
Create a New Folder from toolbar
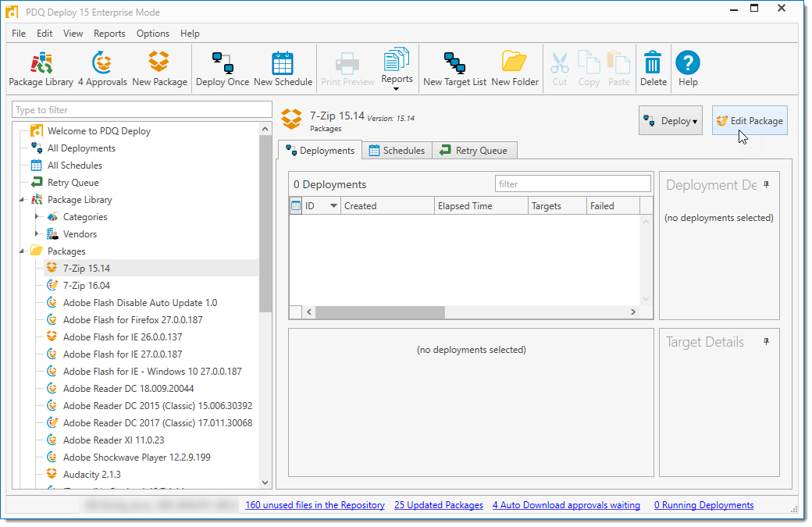[515, 69]
